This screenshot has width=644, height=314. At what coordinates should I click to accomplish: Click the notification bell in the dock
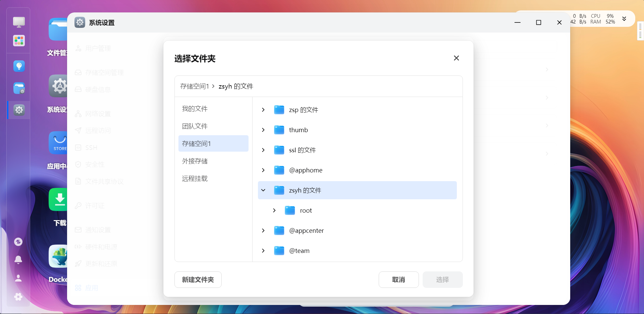[x=18, y=260]
